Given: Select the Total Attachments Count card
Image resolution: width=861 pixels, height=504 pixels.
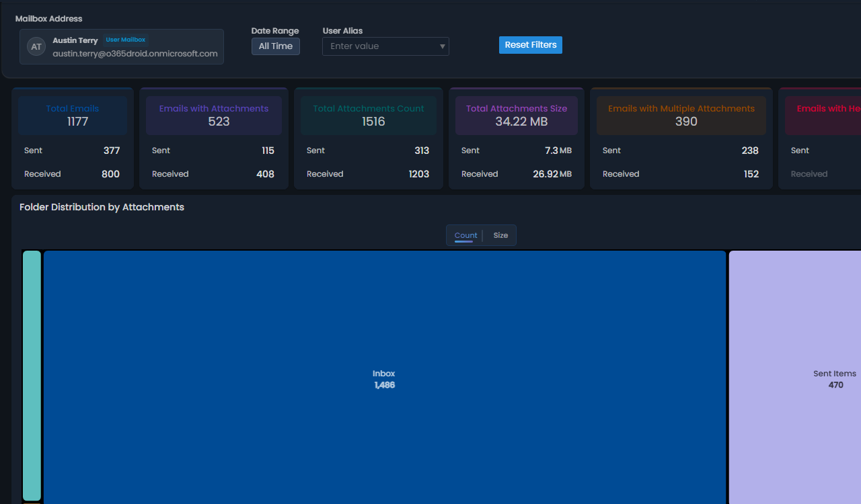Looking at the screenshot, I should (368, 138).
